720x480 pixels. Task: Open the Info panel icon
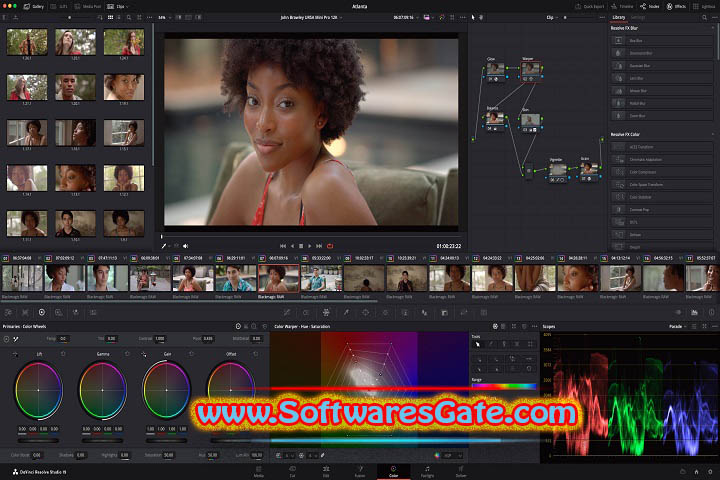pyautogui.click(x=711, y=312)
